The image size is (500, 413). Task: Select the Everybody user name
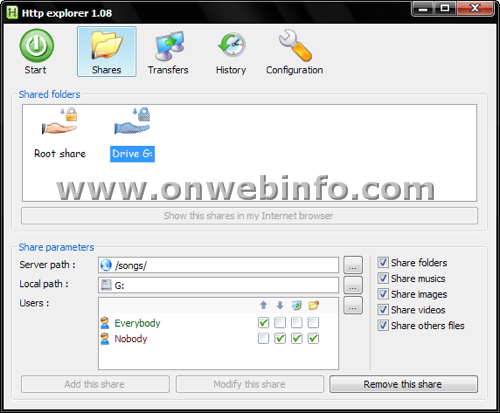coord(137,323)
